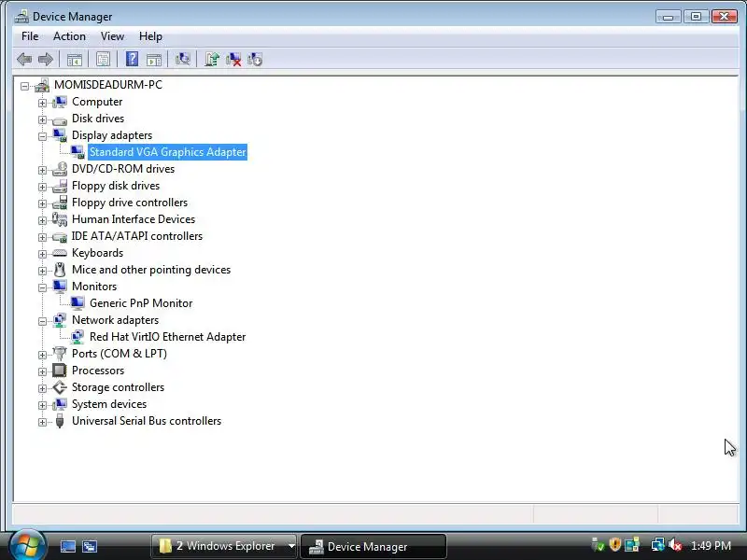Click the Mice and pointing devices icon
The height and width of the screenshot is (560, 747).
(60, 270)
